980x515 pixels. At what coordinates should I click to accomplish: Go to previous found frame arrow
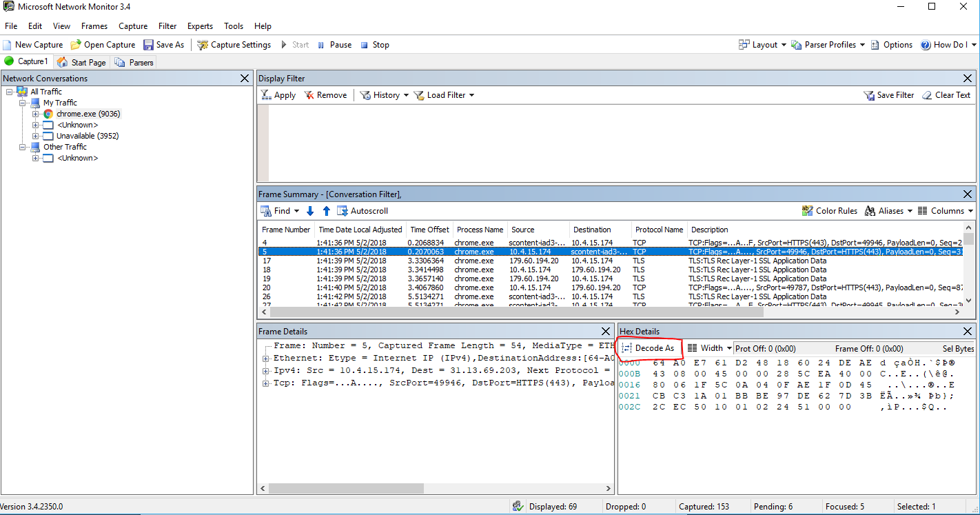327,211
